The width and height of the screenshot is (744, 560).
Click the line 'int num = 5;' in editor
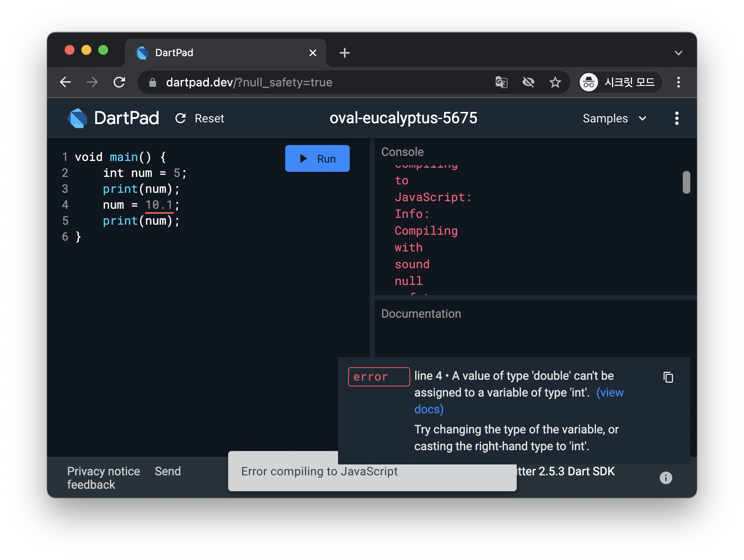tap(145, 173)
